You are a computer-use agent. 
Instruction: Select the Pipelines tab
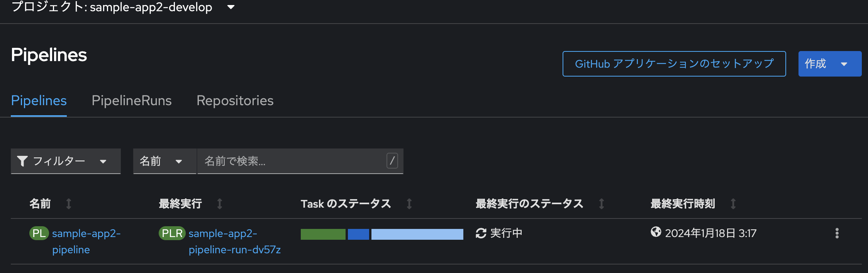[39, 101]
